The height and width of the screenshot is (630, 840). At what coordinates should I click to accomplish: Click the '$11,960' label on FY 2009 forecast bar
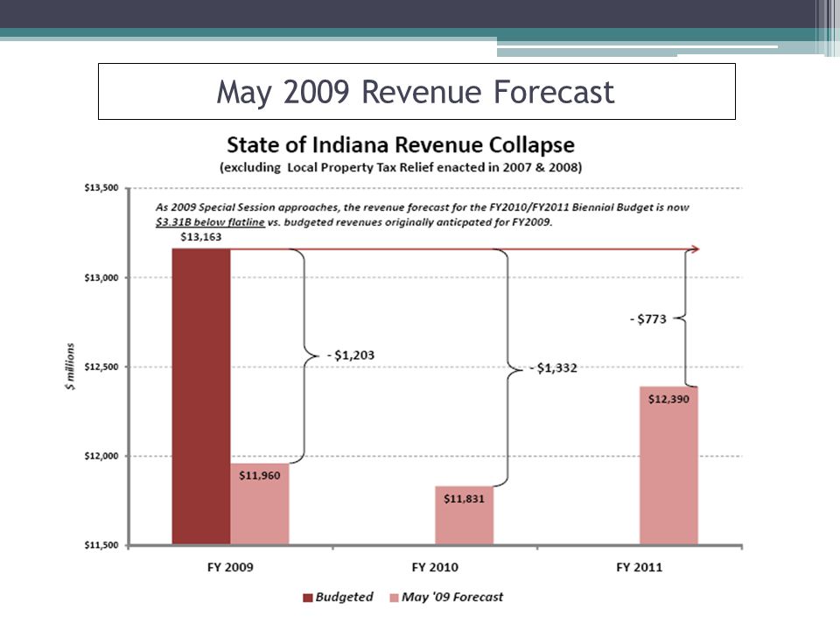click(259, 475)
